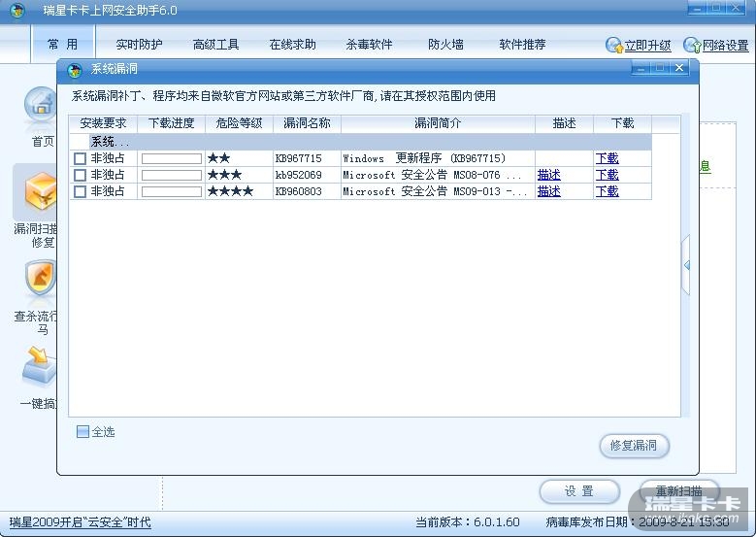Sort by 下载进度 column header

point(171,123)
